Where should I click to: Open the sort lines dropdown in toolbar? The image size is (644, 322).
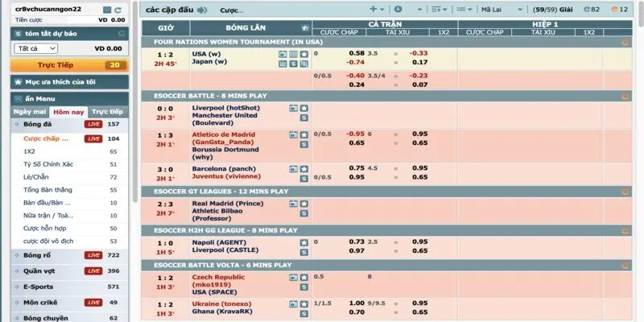[x=439, y=10]
